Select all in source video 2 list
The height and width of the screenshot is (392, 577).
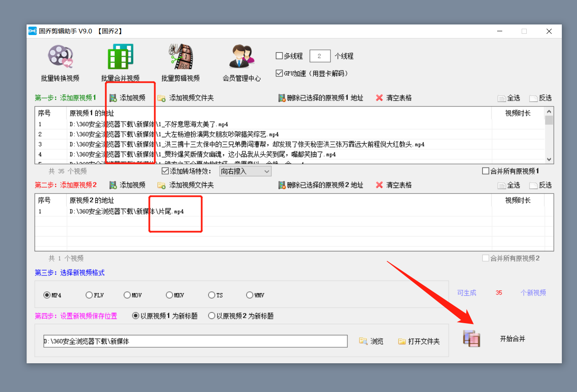click(x=509, y=185)
